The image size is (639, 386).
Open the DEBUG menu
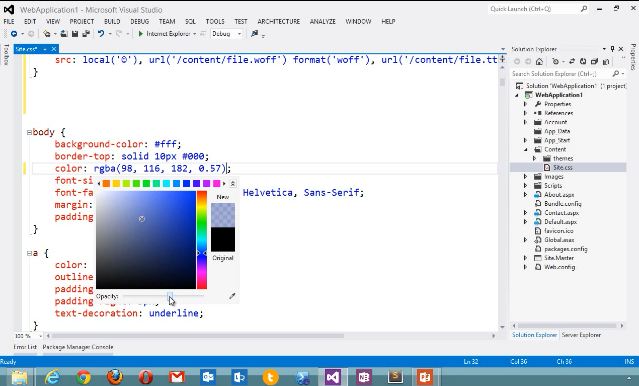tap(139, 22)
